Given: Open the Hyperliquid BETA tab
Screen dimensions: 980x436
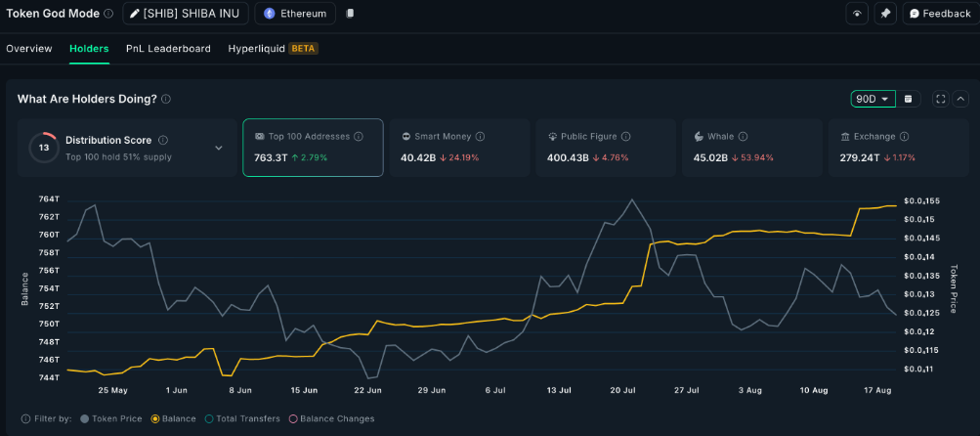Looking at the screenshot, I should 274,48.
